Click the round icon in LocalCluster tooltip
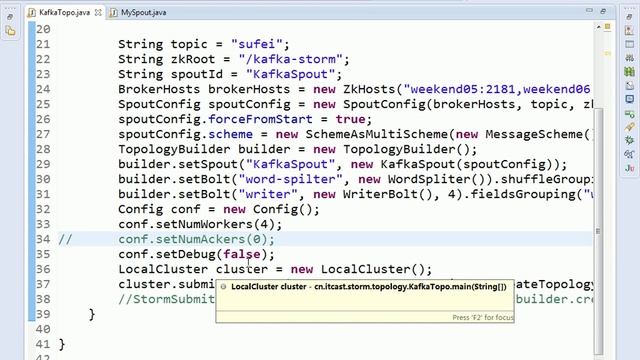This screenshot has height=360, width=640. pos(223,287)
